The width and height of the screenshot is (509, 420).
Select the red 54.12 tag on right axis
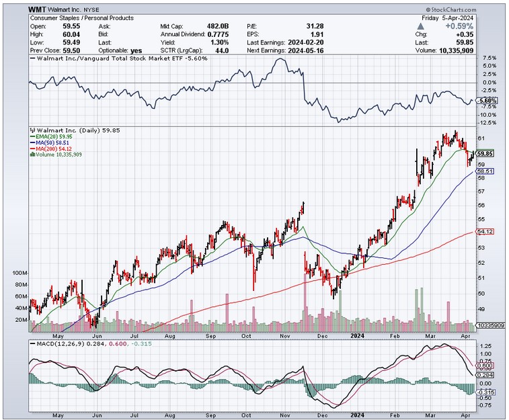click(x=485, y=232)
